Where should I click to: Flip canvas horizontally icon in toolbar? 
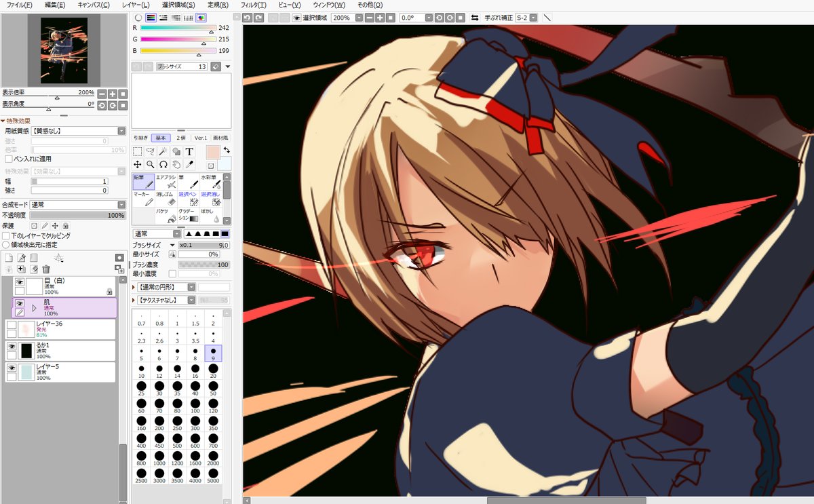coord(474,17)
